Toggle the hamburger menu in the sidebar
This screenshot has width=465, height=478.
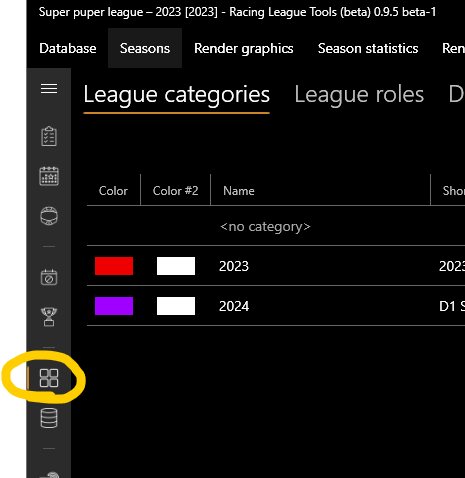[49, 89]
